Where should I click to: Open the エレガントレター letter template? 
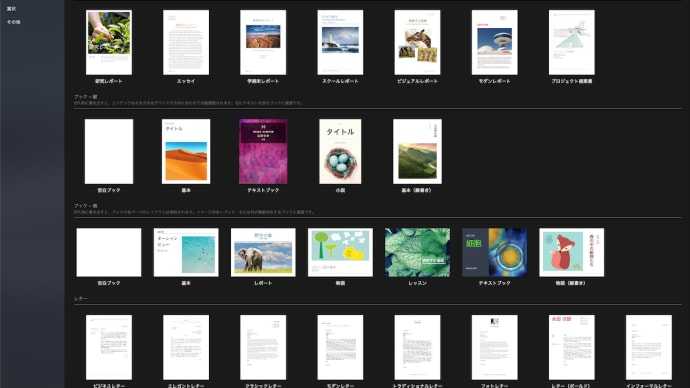(x=186, y=347)
